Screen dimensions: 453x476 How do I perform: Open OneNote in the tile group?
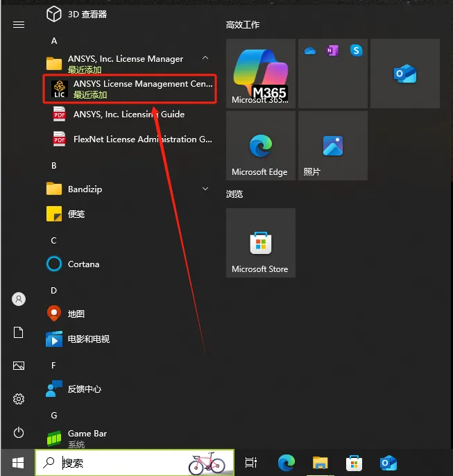333,51
